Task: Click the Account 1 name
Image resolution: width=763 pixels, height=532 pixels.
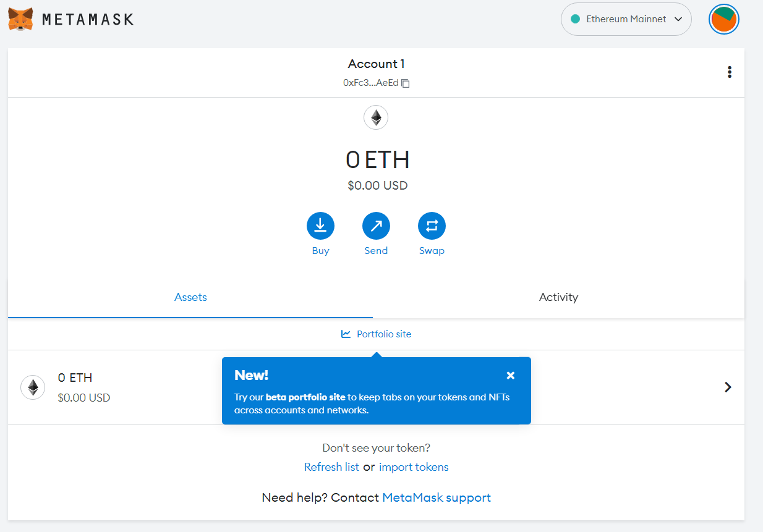Action: tap(376, 64)
